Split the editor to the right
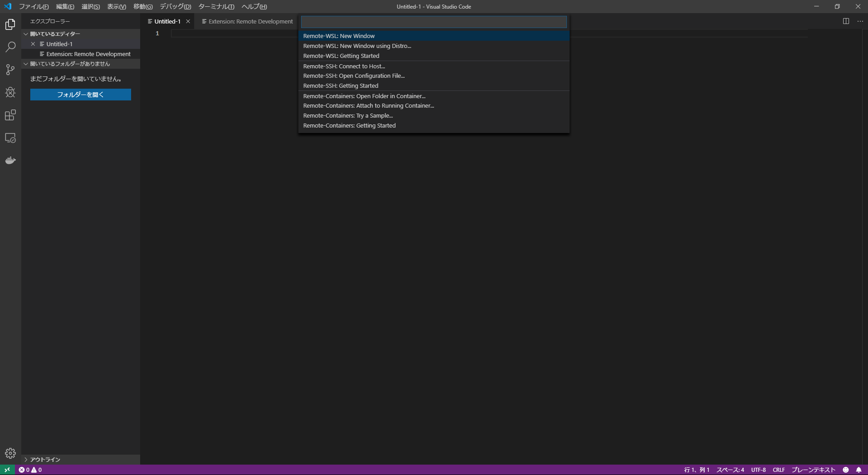 pyautogui.click(x=845, y=21)
